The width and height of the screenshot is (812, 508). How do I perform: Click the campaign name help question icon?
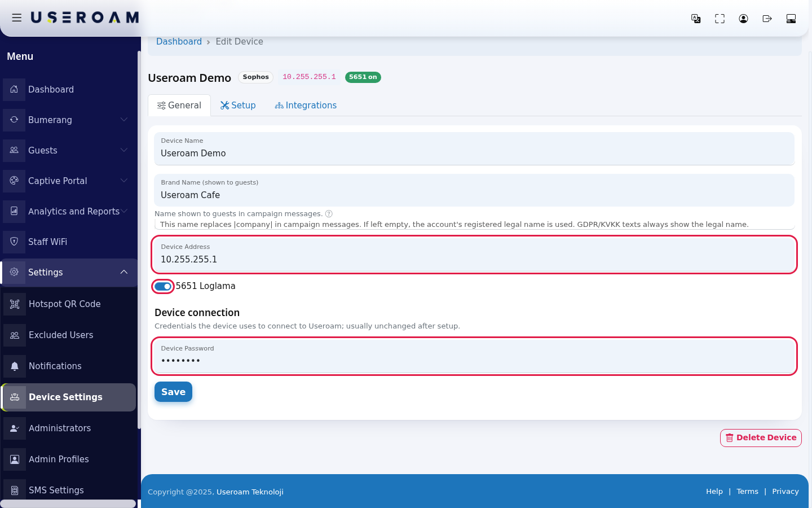[329, 214]
